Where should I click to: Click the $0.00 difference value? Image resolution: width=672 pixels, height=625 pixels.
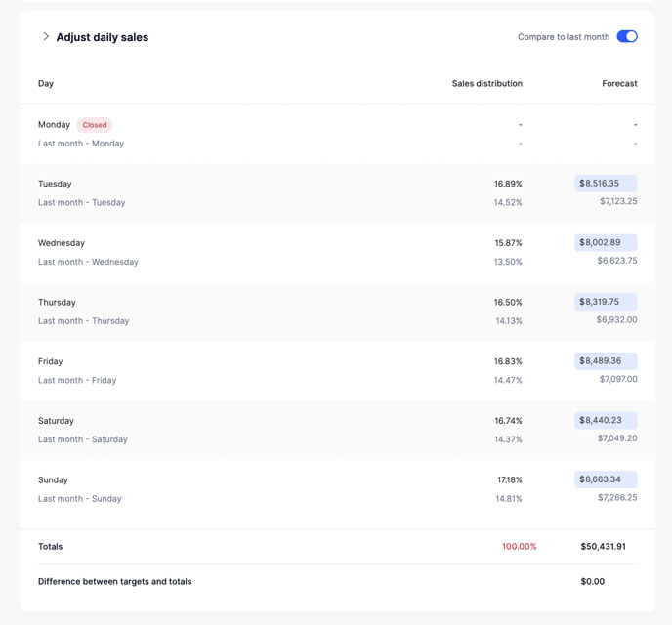592,582
